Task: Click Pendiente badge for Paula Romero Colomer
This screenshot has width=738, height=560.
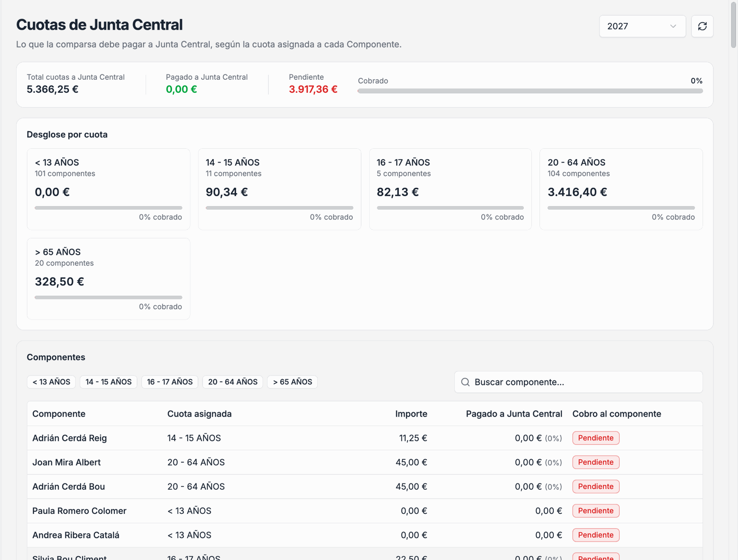Action: tap(596, 511)
